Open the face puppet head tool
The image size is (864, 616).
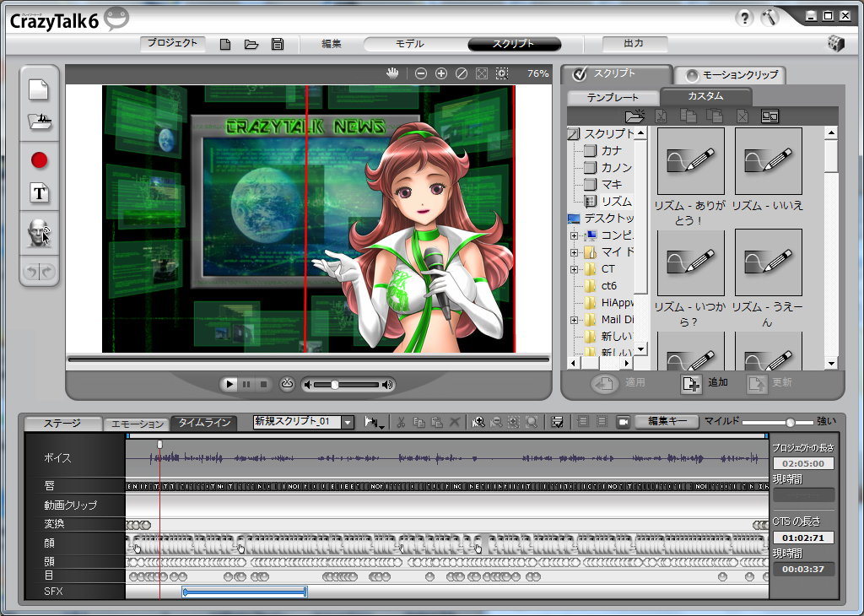(39, 232)
